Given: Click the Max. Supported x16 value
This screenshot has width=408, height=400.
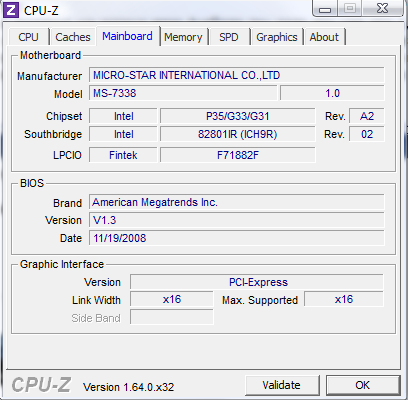Looking at the screenshot, I should (x=344, y=299).
